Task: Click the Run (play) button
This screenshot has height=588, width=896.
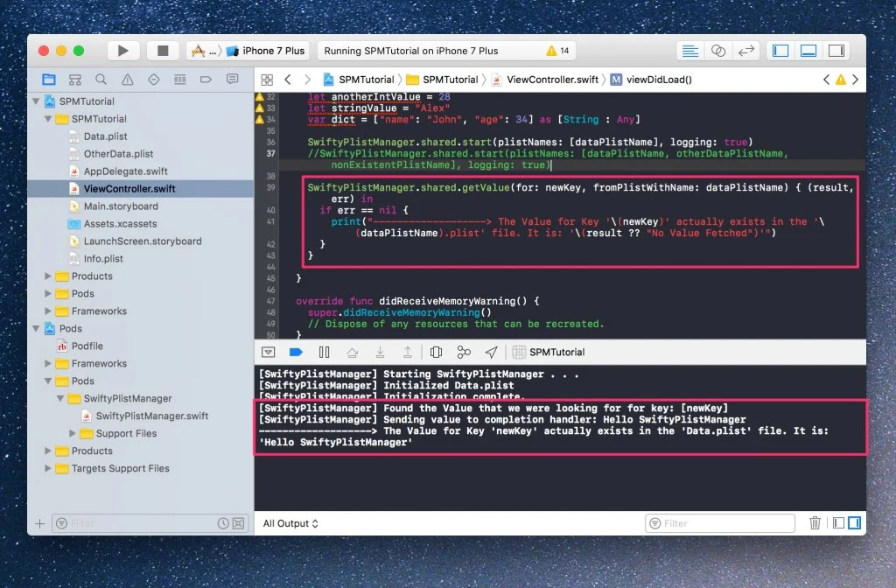Action: [x=122, y=51]
